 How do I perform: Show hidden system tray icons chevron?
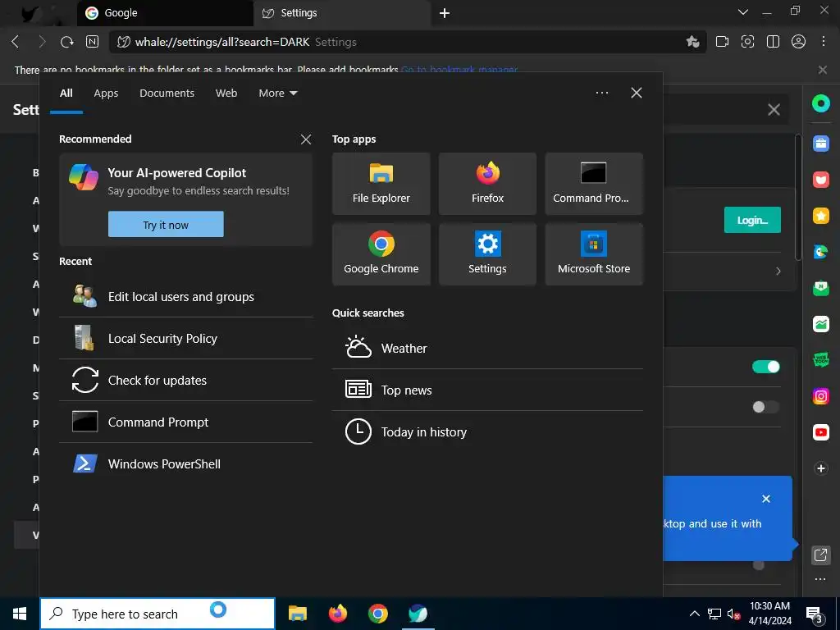694,614
